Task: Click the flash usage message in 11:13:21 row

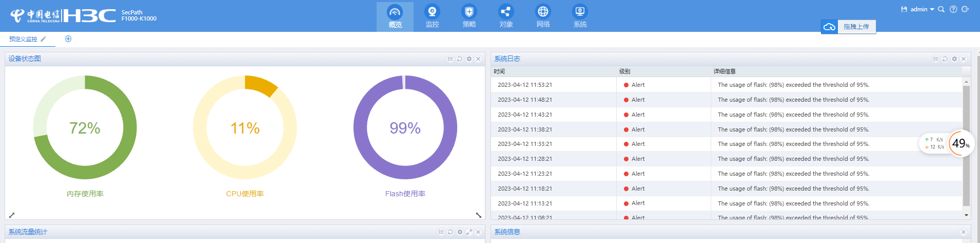Action: point(793,203)
